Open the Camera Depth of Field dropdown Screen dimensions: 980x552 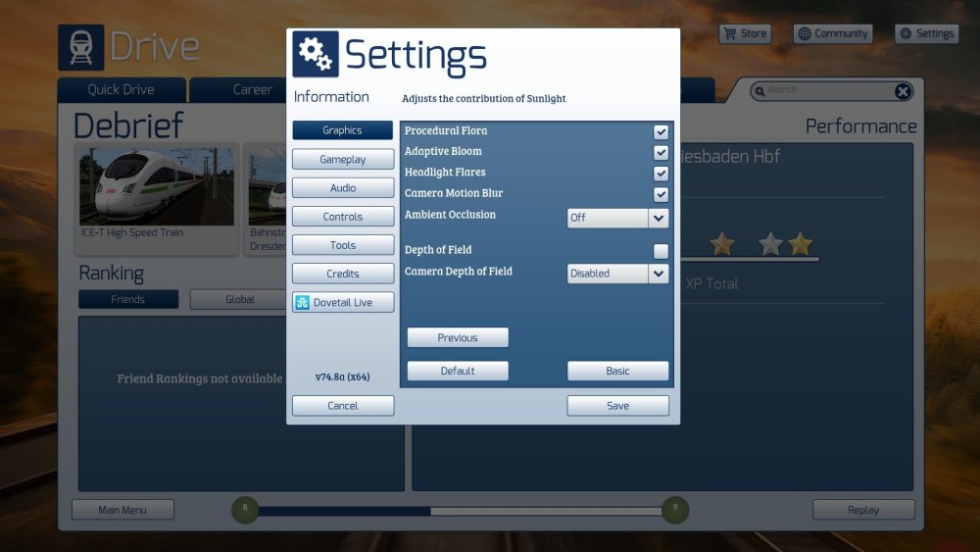(659, 274)
